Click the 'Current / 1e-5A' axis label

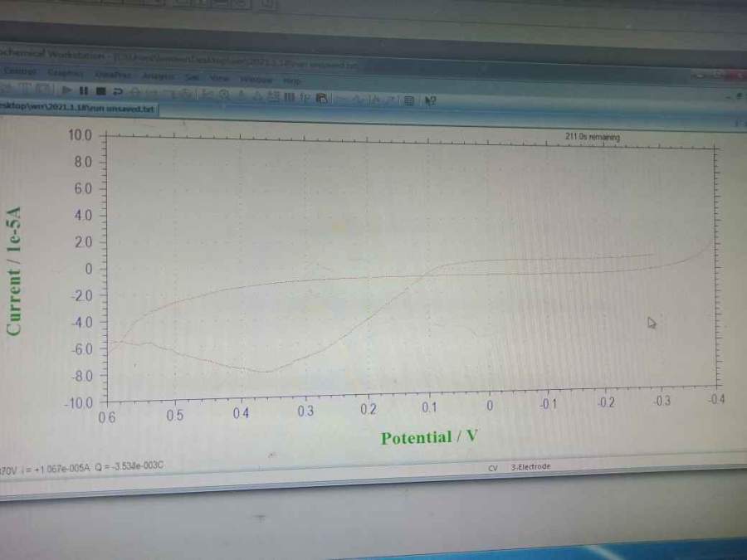pyautogui.click(x=14, y=271)
